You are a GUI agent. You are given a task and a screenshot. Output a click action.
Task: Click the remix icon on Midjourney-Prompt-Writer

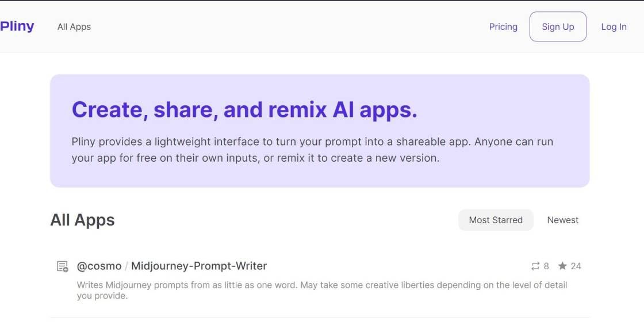535,266
